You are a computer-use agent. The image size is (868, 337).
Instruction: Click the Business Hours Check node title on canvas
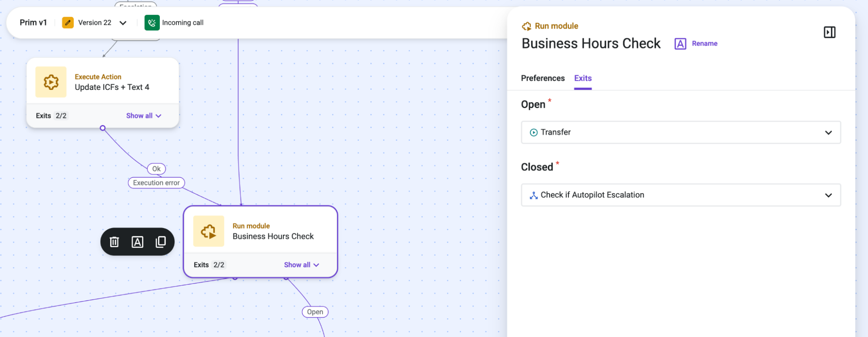point(273,236)
